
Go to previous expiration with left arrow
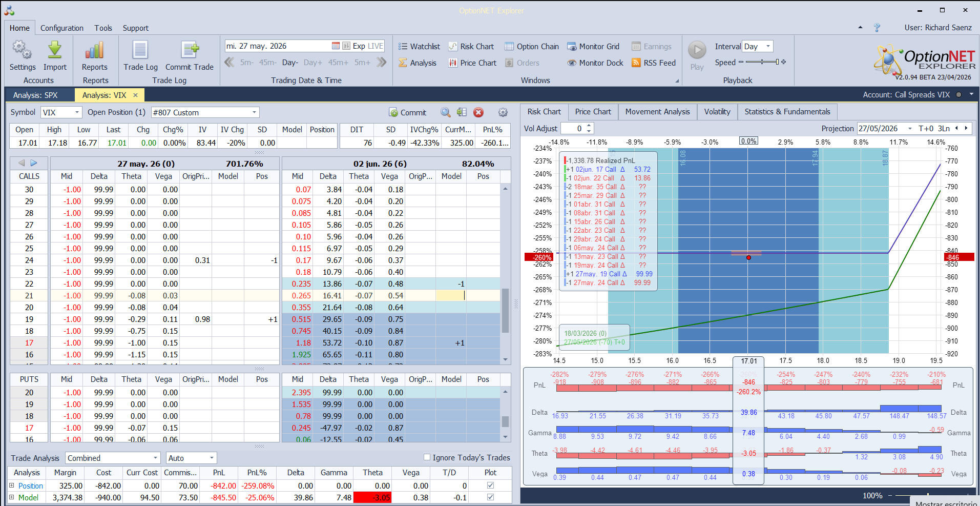[22, 163]
